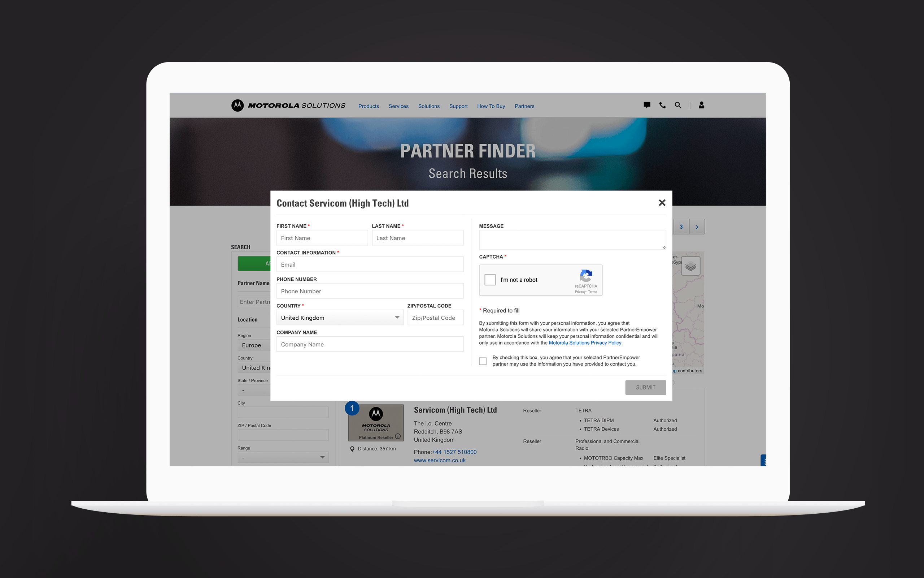Close the Contact Servicom dialog
924x578 pixels.
pos(662,203)
